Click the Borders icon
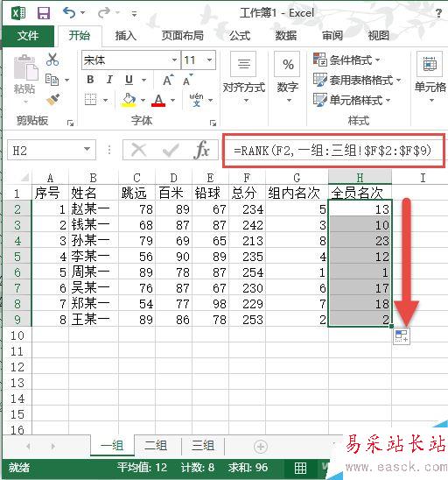Screen dimensions: 448x480 [90, 100]
